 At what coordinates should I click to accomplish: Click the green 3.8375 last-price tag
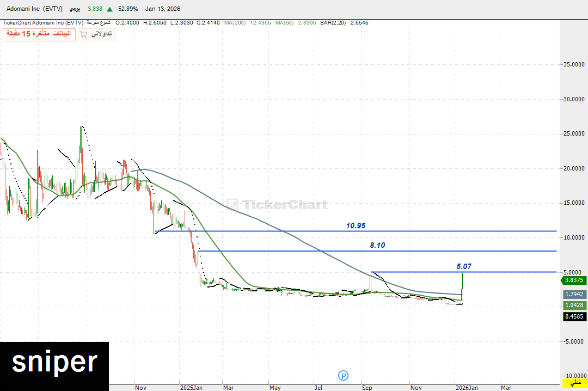click(574, 281)
